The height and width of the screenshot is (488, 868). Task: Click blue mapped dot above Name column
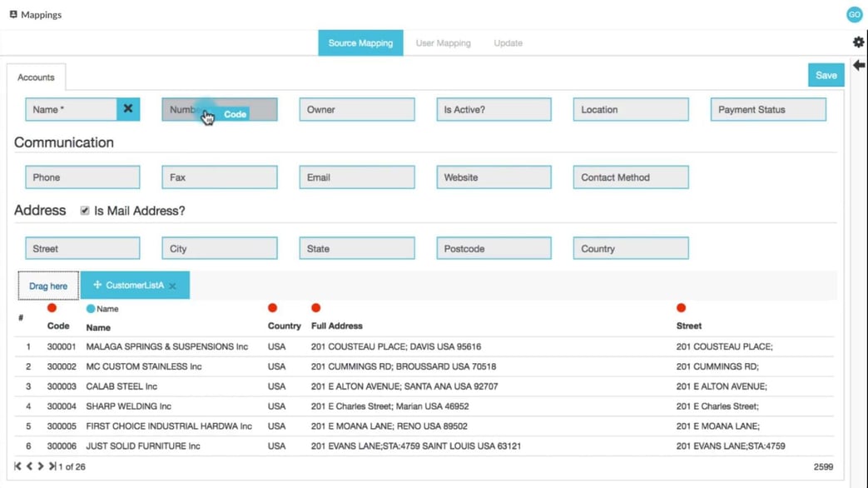click(90, 309)
